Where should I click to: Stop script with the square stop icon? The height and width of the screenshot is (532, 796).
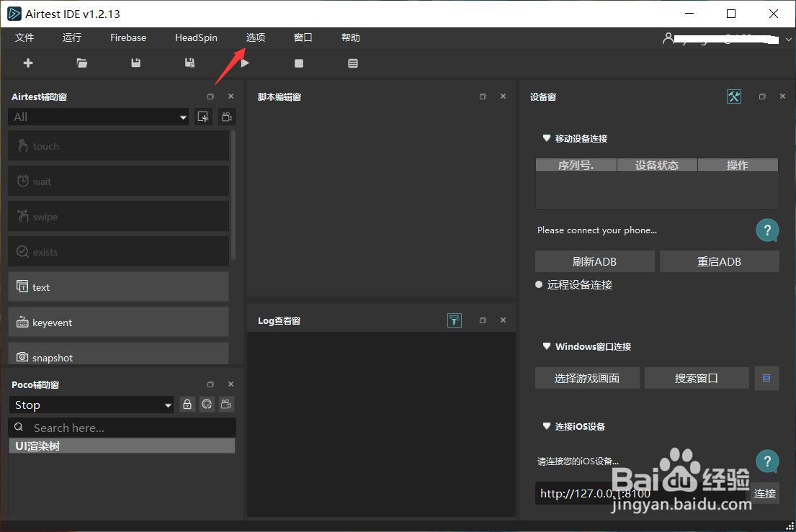click(299, 63)
